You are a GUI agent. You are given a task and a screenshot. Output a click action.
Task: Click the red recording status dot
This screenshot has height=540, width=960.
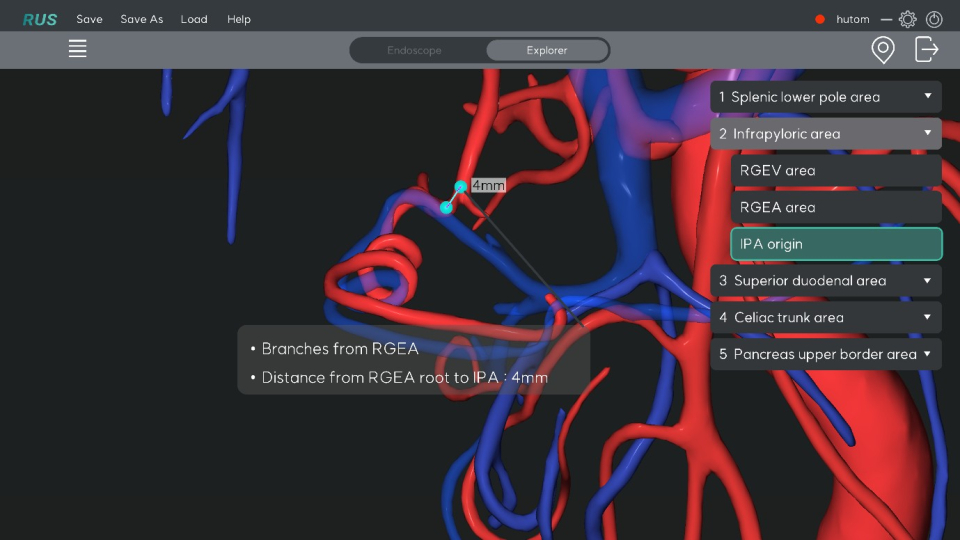(x=820, y=19)
